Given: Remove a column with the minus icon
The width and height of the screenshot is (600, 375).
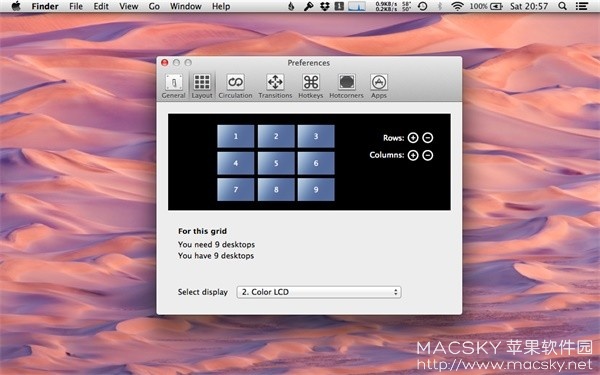Looking at the screenshot, I should click(x=428, y=155).
